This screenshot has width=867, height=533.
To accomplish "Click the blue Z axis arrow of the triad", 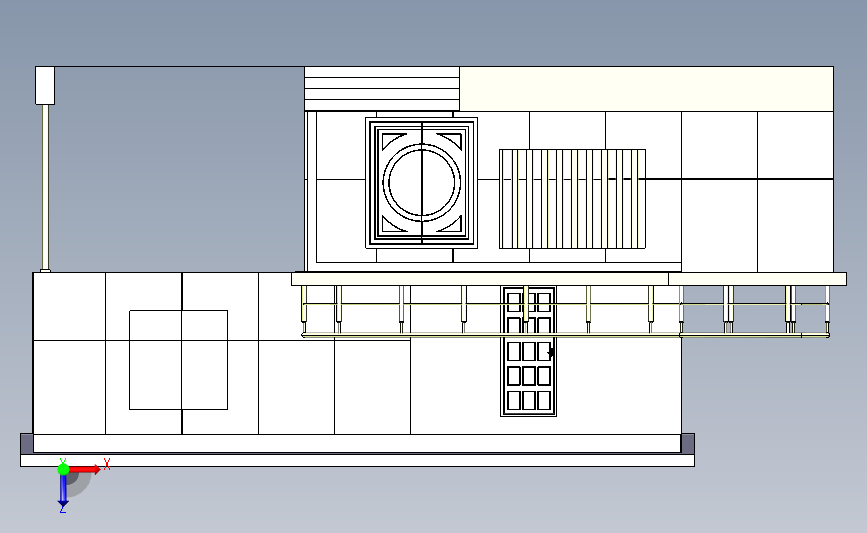I will pos(63,491).
